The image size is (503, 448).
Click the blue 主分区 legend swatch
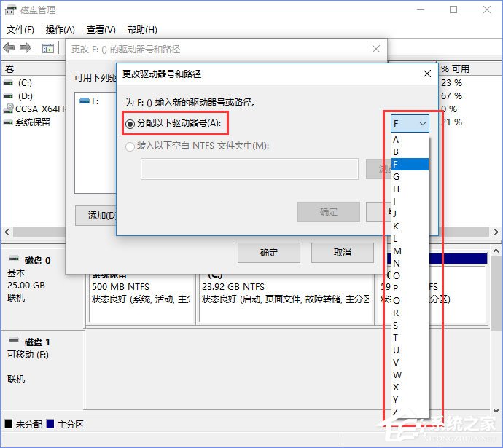coord(50,424)
